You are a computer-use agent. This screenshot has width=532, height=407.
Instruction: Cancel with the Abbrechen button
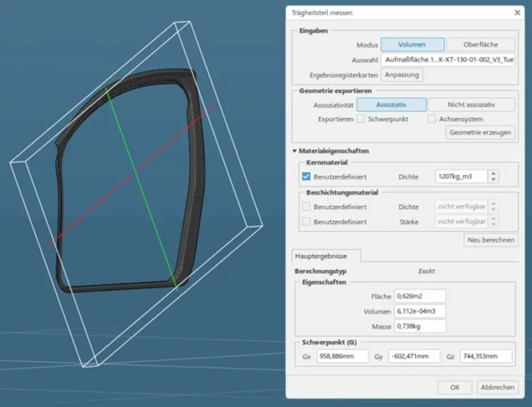coord(497,387)
